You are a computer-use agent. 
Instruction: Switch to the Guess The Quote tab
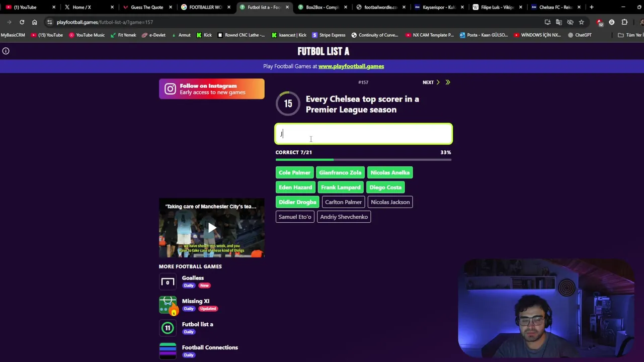tap(147, 7)
